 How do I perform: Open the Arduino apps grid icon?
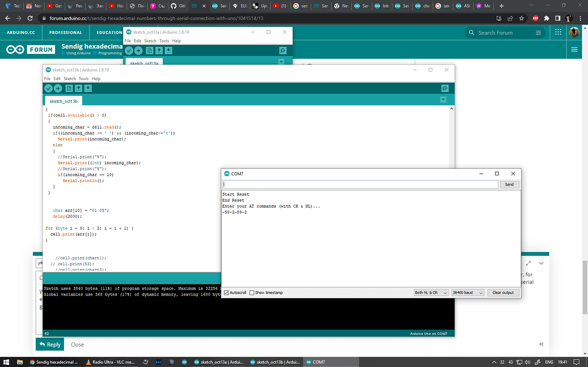coord(558,32)
